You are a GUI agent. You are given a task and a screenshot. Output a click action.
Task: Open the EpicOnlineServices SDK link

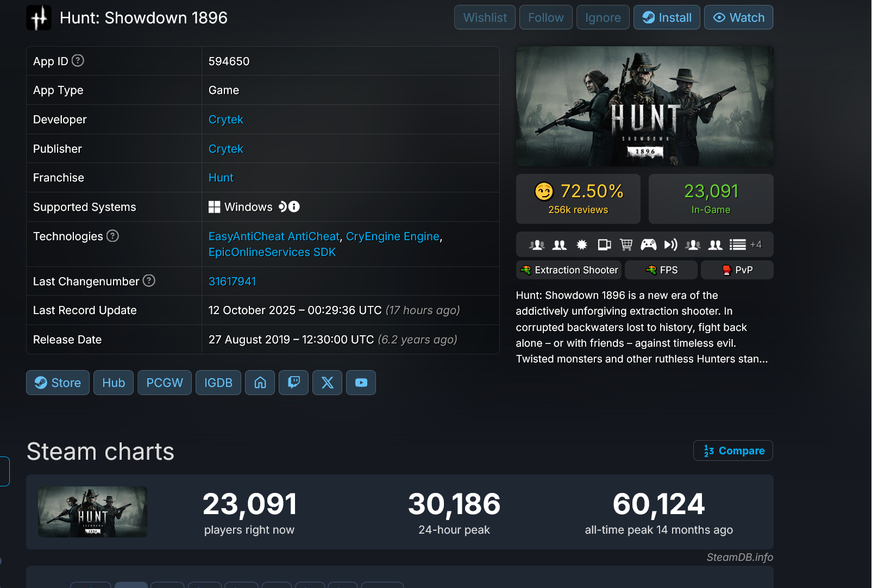click(272, 252)
